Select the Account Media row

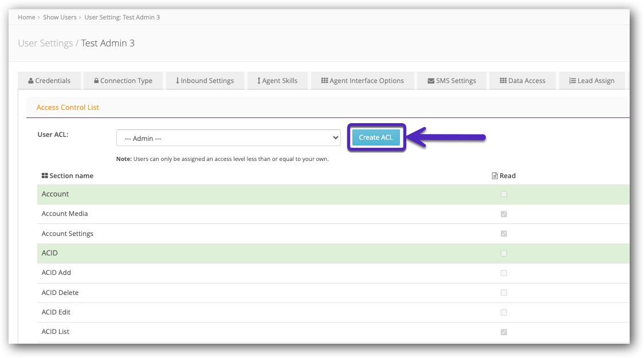pos(65,214)
